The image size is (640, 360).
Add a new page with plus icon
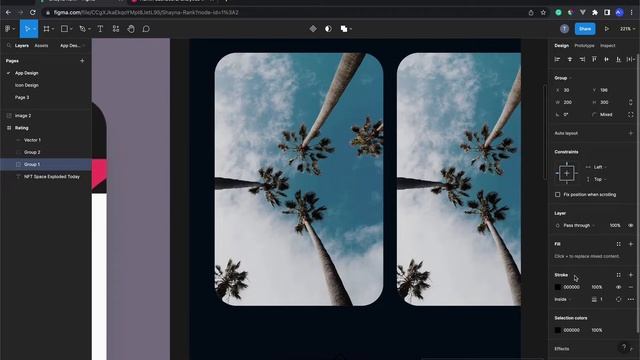pyautogui.click(x=82, y=61)
